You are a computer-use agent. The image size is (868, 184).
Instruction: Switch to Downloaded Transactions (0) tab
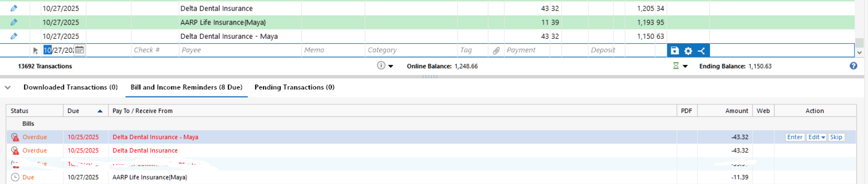point(70,87)
